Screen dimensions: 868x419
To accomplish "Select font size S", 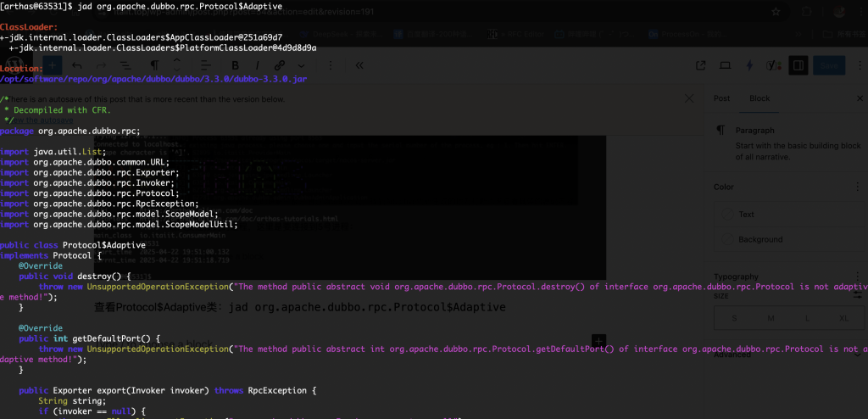I will tap(734, 318).
